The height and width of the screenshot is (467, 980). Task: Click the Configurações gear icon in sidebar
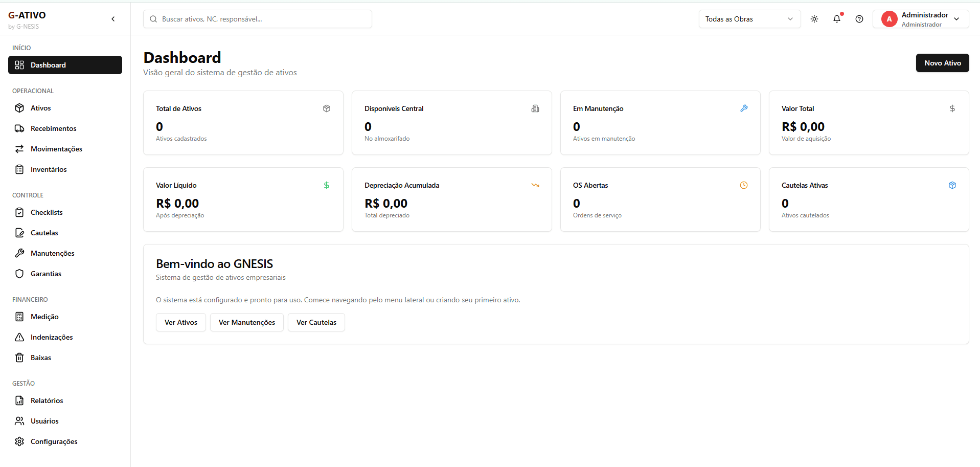pyautogui.click(x=19, y=441)
